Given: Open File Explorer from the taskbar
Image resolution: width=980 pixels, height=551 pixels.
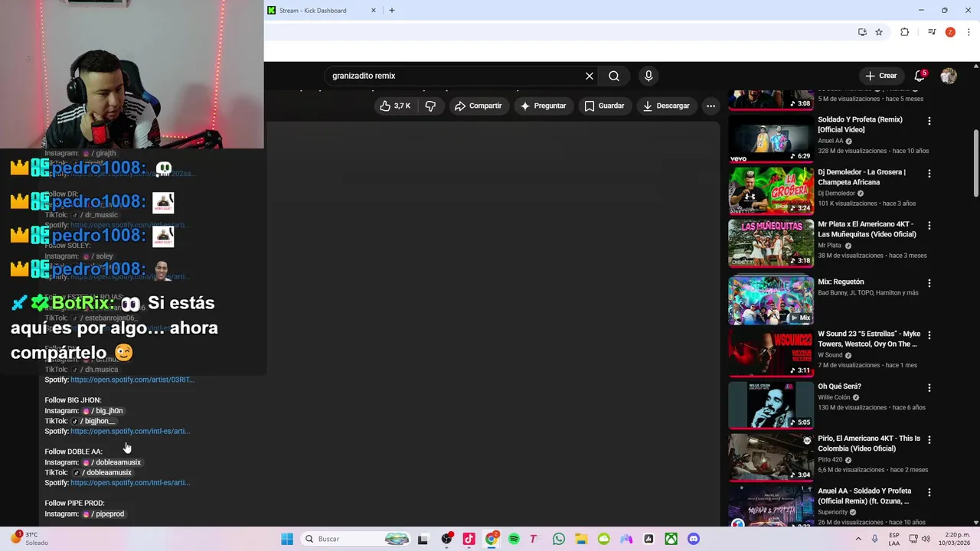Looking at the screenshot, I should point(581,539).
